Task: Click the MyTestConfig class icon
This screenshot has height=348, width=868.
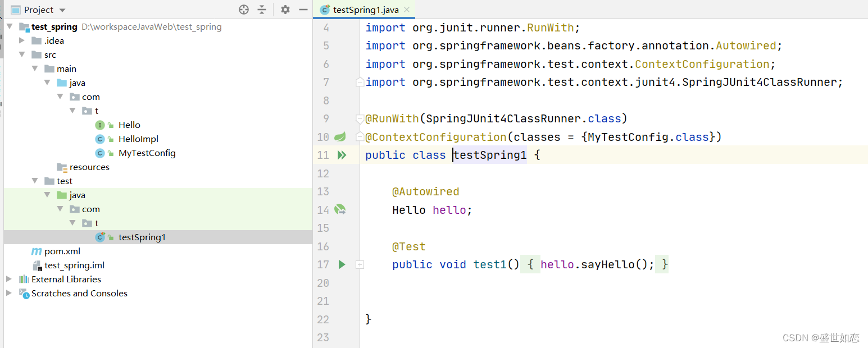Action: 100,153
